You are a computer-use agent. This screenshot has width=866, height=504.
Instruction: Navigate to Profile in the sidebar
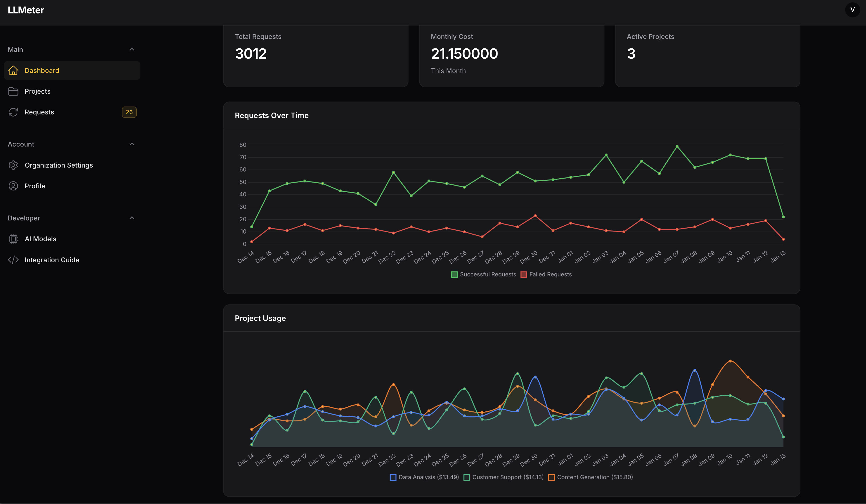tap(35, 186)
